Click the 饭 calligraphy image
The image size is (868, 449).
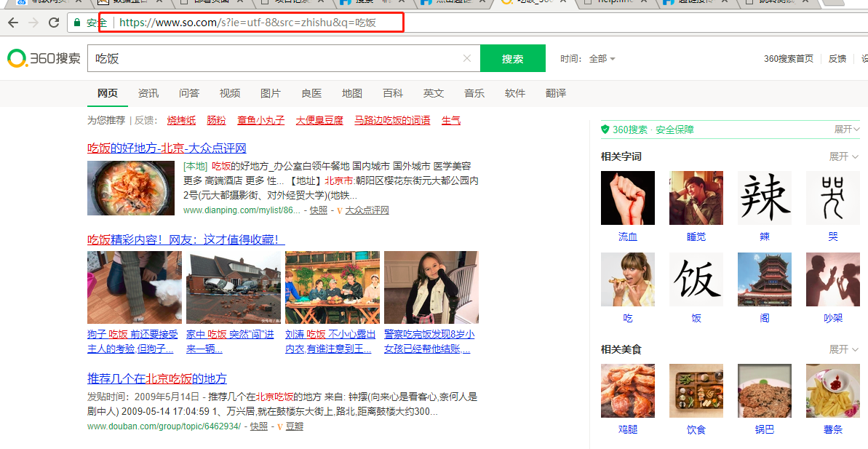click(x=696, y=279)
